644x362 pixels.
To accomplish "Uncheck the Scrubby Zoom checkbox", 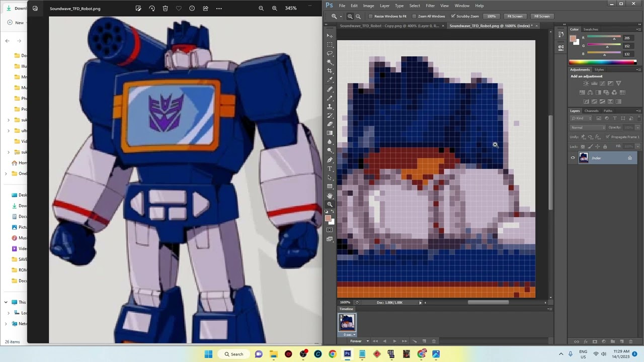I will pos(453,16).
